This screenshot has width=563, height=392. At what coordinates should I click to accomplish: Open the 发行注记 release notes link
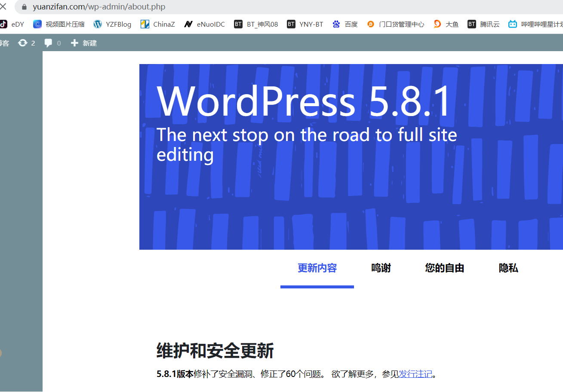click(x=415, y=374)
